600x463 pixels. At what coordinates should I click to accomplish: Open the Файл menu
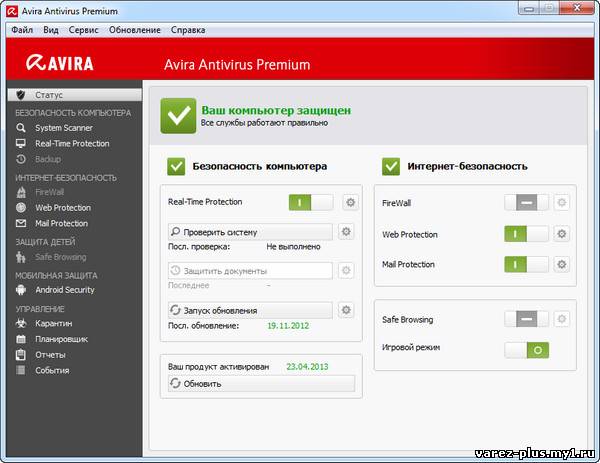pos(22,30)
